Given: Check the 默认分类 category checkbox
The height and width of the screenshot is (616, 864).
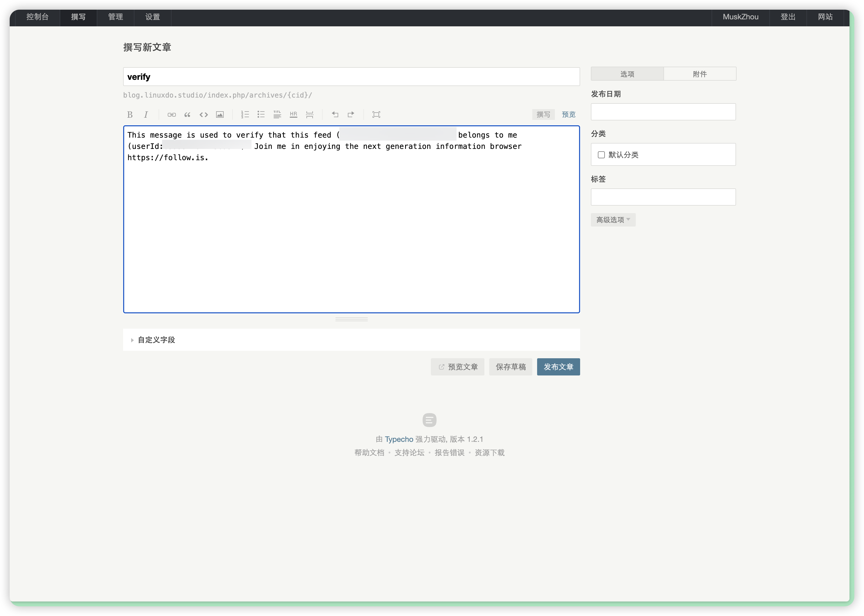Looking at the screenshot, I should 601,155.
